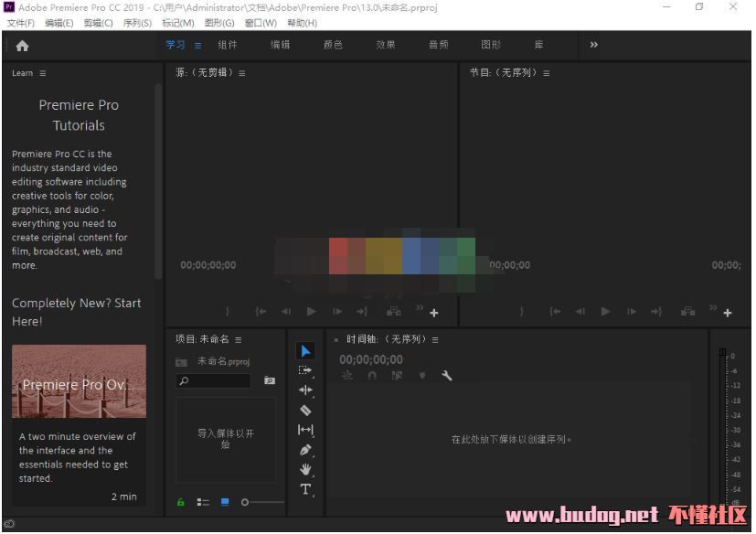Screen dimensions: 756x534
Task: Select the Slip tool
Action: 305,430
